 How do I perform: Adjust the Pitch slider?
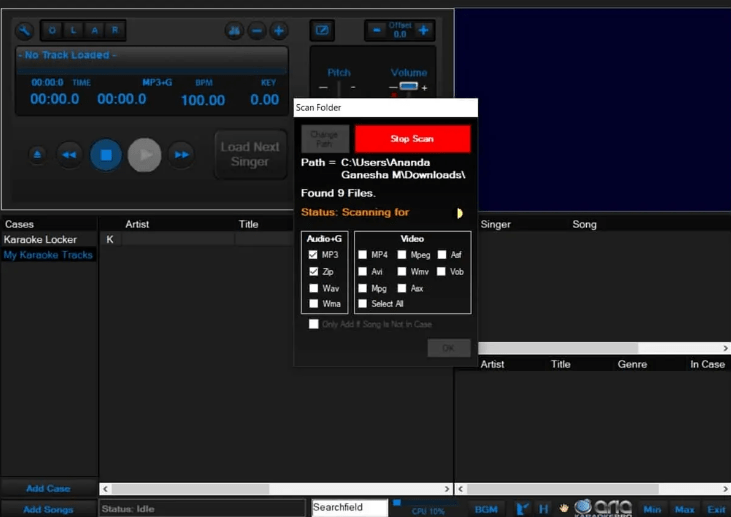pos(339,89)
